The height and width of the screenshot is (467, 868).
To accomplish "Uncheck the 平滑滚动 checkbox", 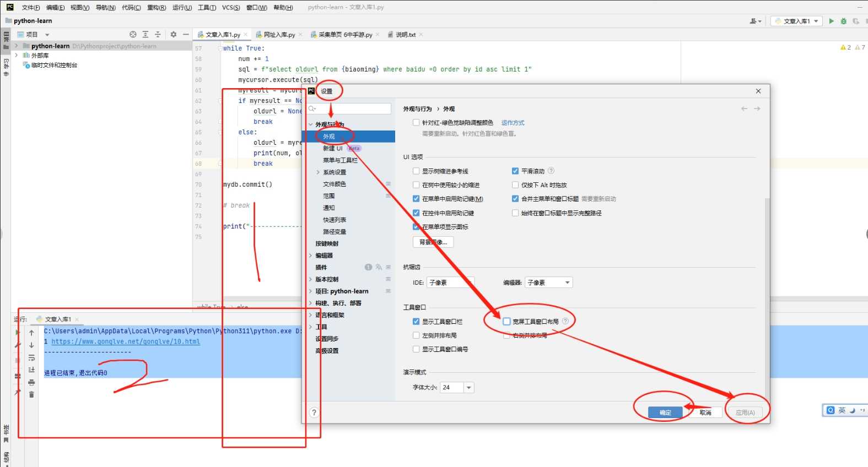I will (x=515, y=171).
